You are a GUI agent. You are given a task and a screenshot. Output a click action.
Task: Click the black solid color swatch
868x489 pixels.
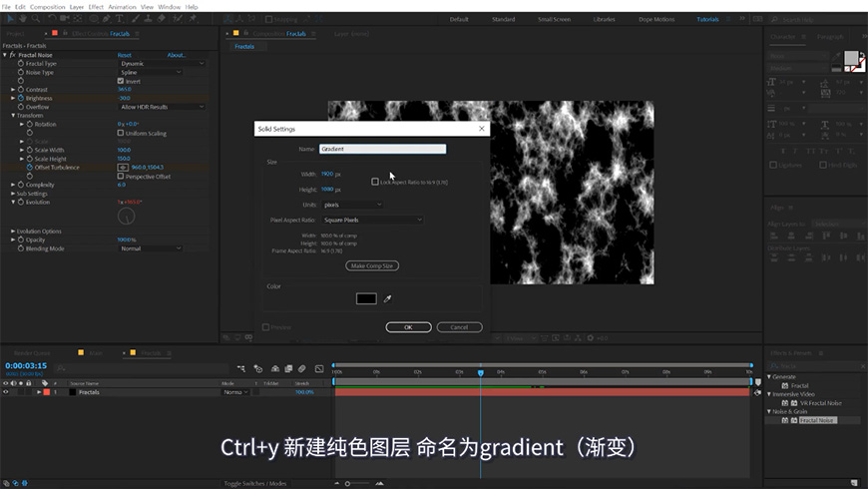tap(366, 298)
